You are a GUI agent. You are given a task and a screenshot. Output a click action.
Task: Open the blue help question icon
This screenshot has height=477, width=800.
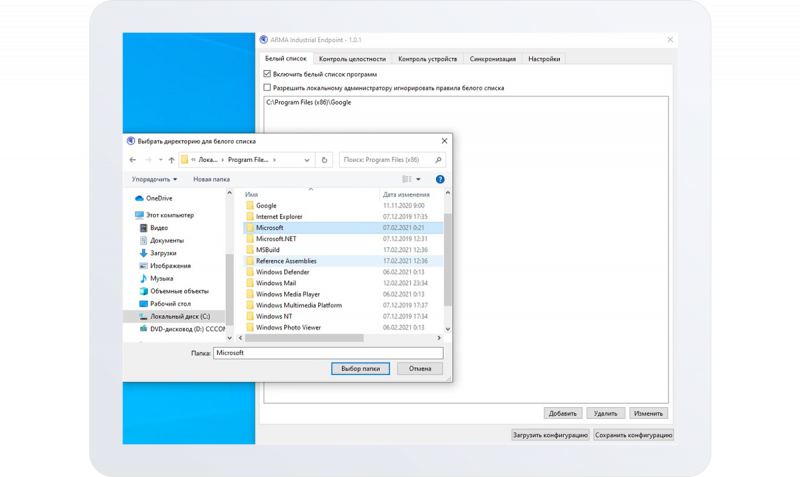[440, 180]
